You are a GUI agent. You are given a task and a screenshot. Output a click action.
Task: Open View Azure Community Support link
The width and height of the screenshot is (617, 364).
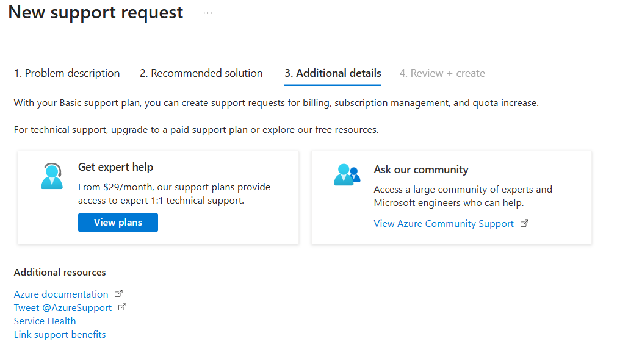(x=444, y=224)
